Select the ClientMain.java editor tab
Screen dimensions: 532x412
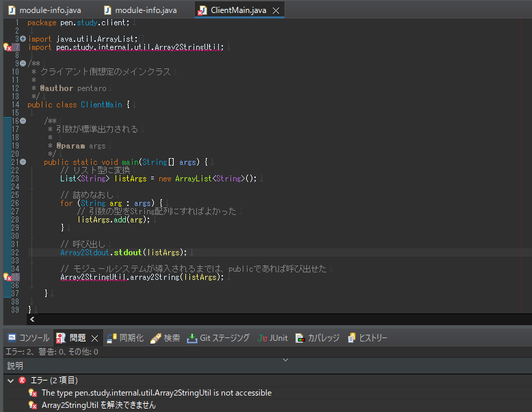(238, 10)
